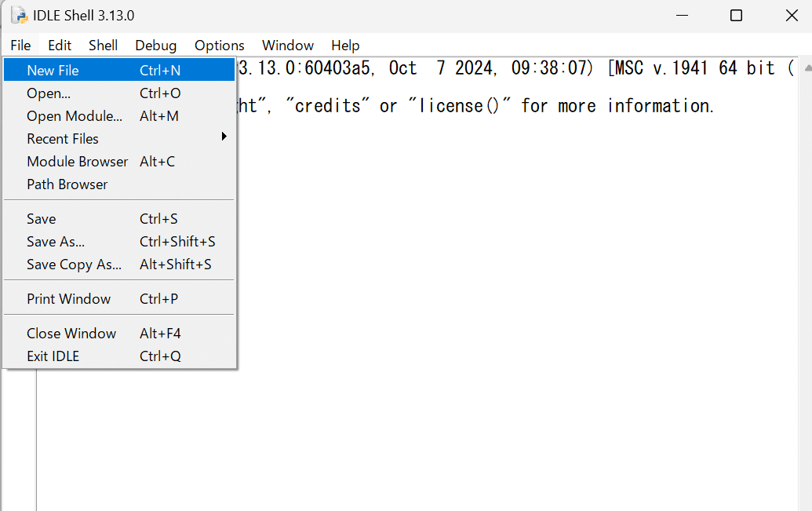Screen dimensions: 812x511
Task: Open the Edit menu
Action: pyautogui.click(x=60, y=46)
